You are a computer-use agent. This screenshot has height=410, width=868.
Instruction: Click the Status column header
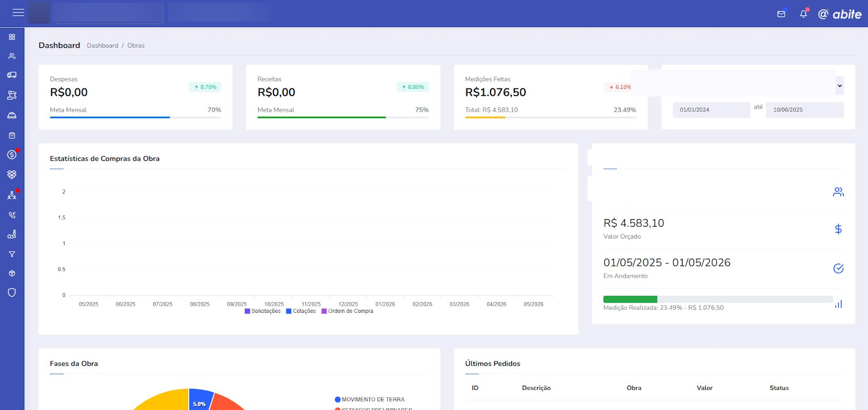tap(779, 388)
